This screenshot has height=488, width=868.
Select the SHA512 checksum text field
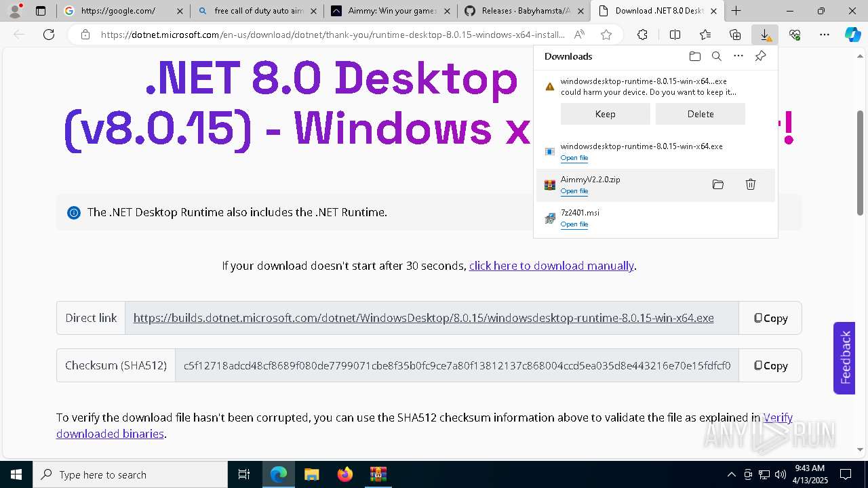point(457,365)
